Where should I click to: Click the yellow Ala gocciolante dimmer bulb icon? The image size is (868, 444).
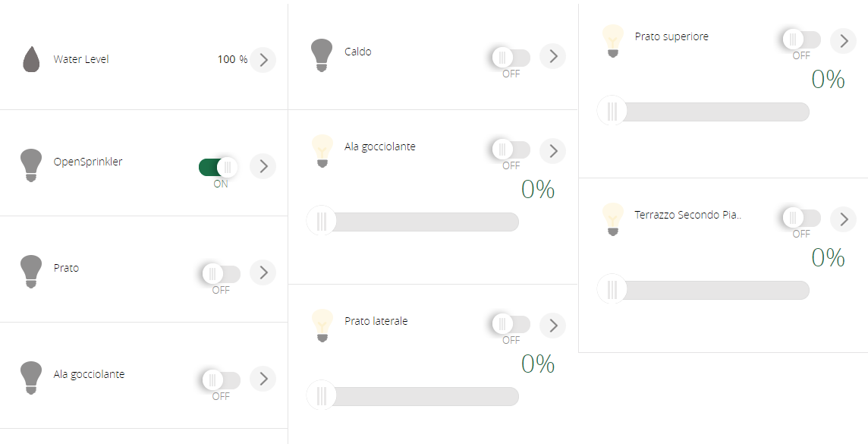[322, 151]
